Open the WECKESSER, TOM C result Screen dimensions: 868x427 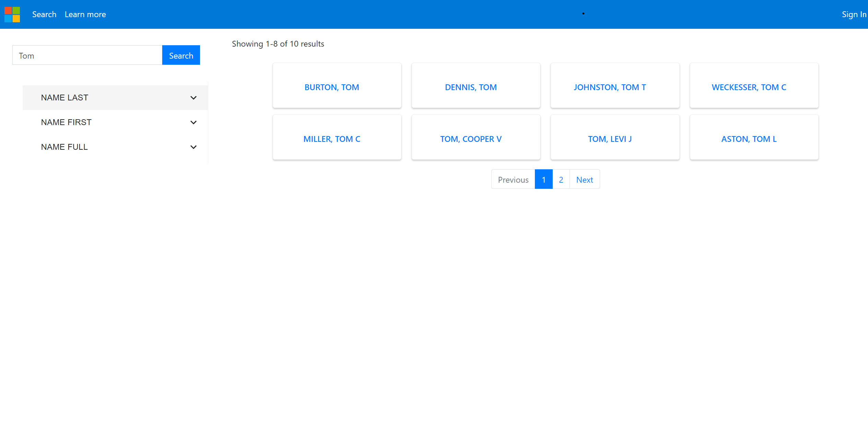pyautogui.click(x=749, y=87)
